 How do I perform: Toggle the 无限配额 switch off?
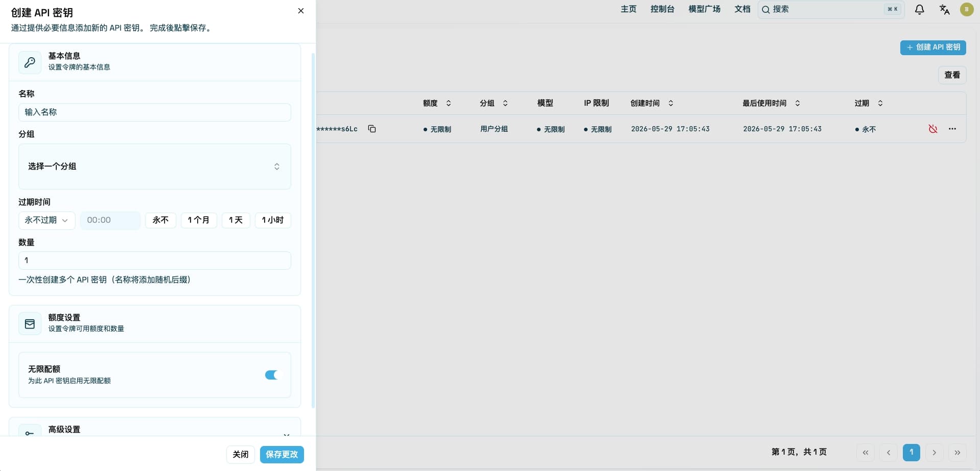tap(273, 375)
